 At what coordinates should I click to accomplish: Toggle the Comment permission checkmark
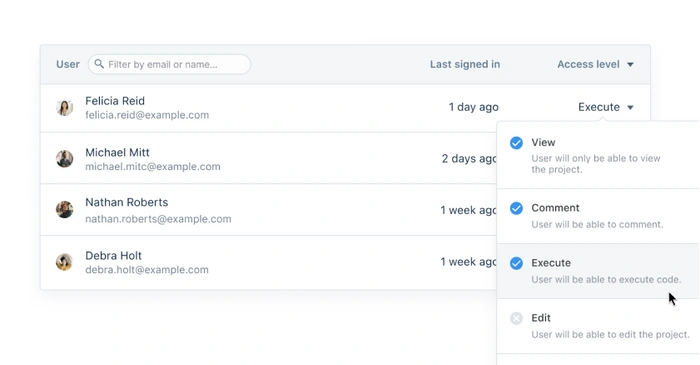pyautogui.click(x=517, y=208)
